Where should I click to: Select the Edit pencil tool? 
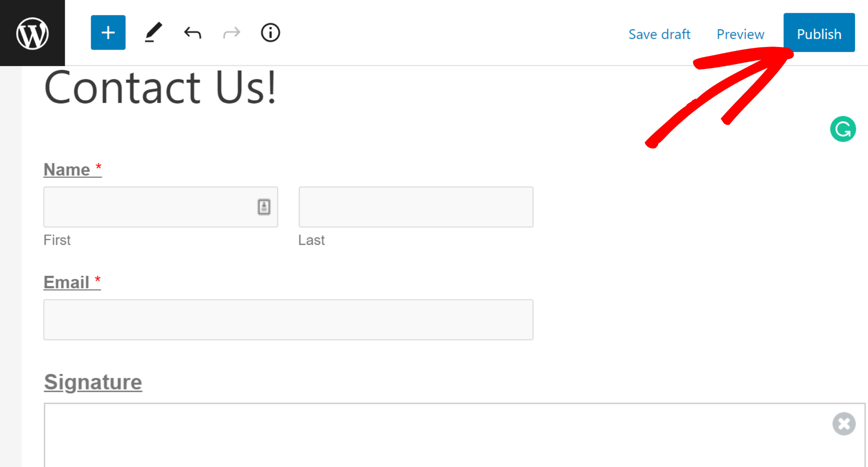coord(152,33)
